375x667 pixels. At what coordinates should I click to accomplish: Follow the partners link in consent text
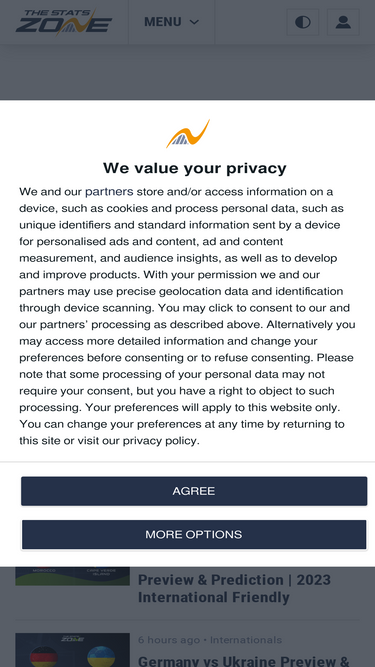(x=109, y=192)
